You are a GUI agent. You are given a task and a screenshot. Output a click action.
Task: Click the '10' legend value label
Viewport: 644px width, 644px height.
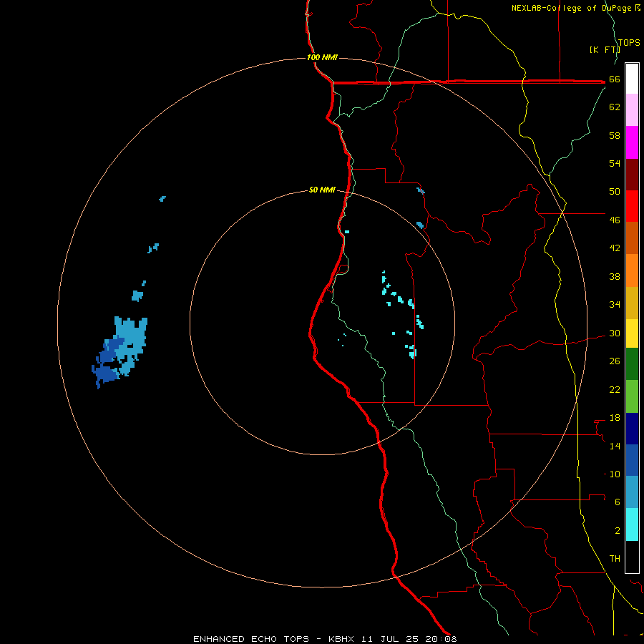(615, 474)
